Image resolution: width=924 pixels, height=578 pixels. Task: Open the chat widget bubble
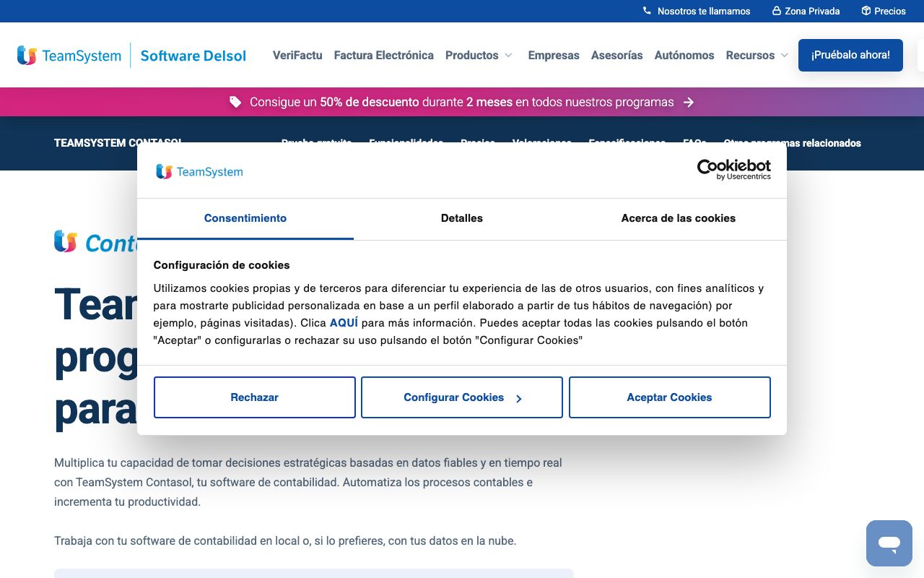point(889,543)
